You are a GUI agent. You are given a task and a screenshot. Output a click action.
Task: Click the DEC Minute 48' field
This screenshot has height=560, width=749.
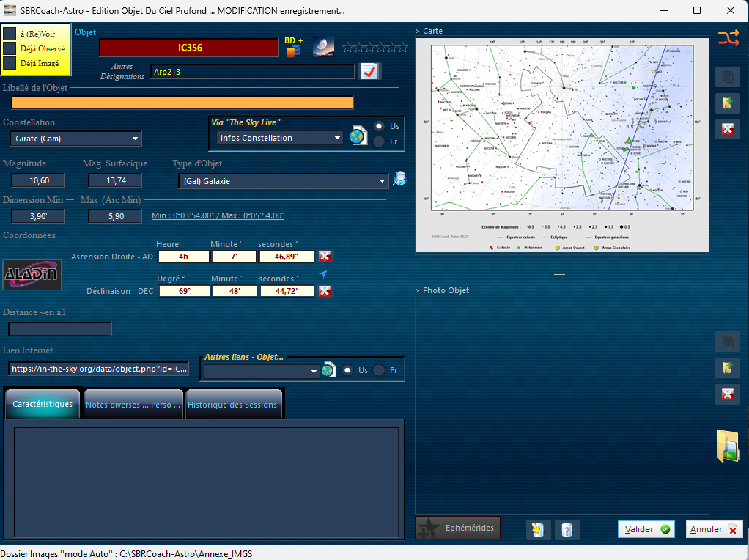[x=235, y=291]
